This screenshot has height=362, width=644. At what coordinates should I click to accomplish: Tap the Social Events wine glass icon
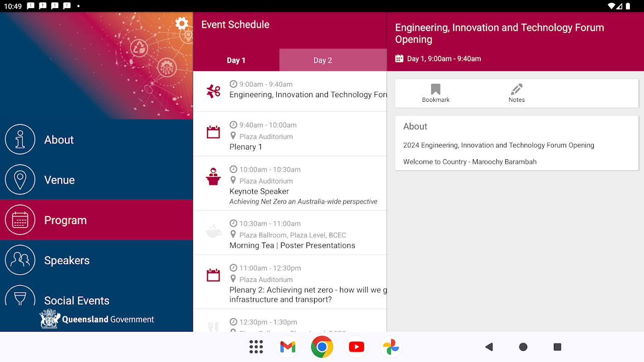click(x=20, y=296)
